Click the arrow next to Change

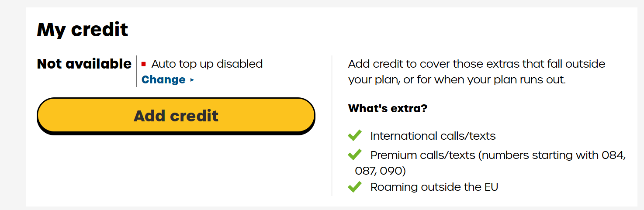[192, 80]
